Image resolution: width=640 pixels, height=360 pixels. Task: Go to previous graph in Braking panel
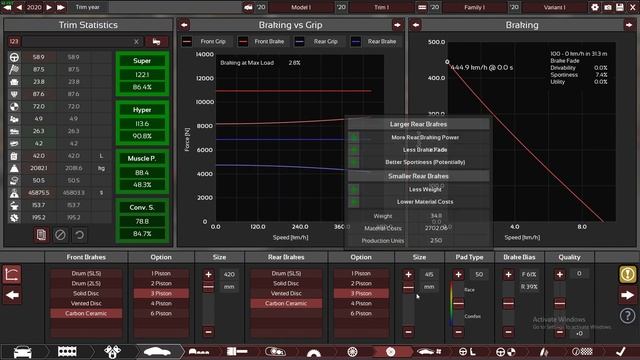click(x=416, y=25)
